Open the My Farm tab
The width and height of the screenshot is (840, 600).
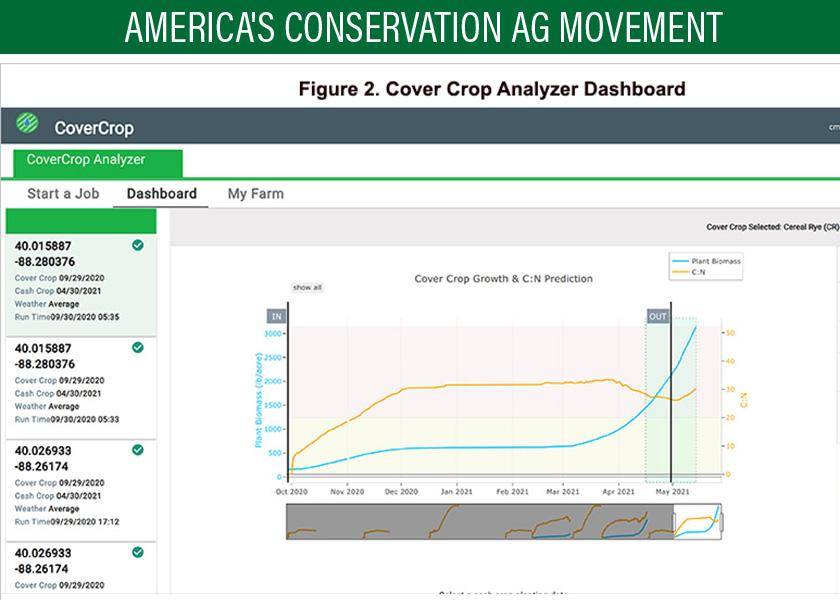click(x=256, y=193)
